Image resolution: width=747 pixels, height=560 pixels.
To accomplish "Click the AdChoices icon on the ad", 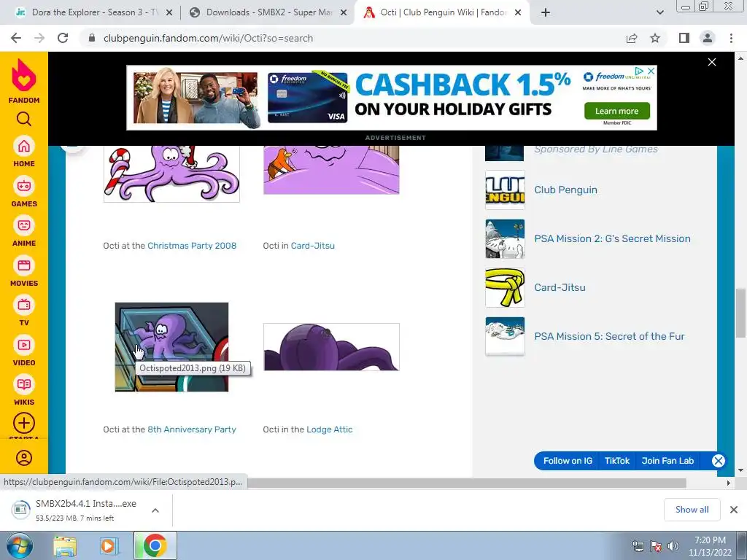I will (x=639, y=71).
